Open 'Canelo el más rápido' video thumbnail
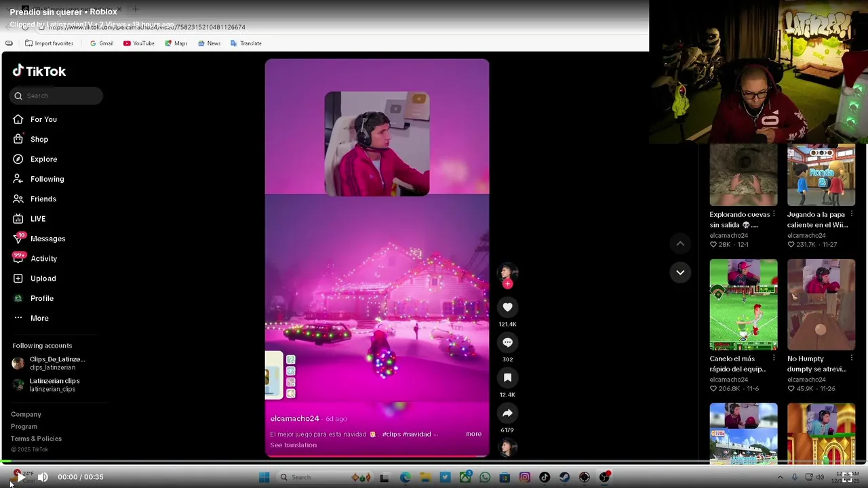This screenshot has height=488, width=868. [743, 304]
